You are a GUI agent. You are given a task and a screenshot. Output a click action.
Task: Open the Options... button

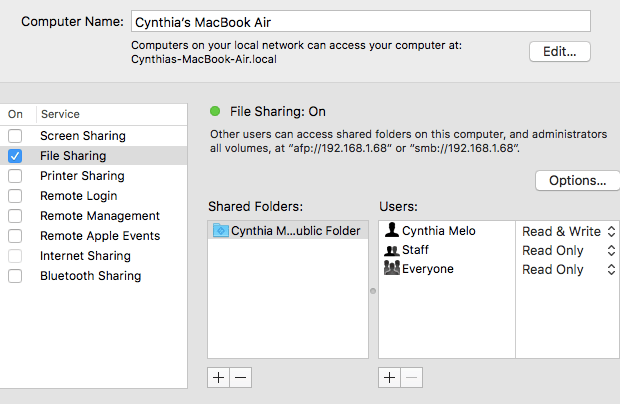pos(577,181)
